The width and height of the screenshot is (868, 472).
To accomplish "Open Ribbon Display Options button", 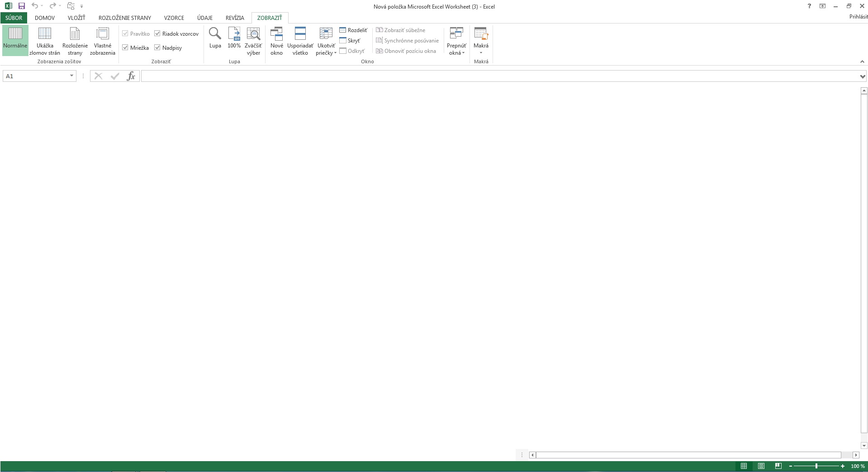I will click(x=822, y=6).
